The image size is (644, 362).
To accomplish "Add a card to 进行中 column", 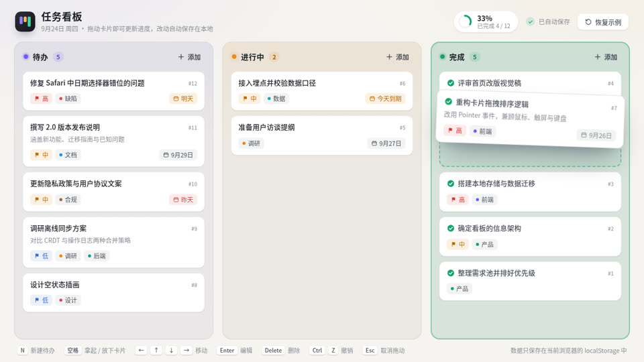I will click(398, 57).
